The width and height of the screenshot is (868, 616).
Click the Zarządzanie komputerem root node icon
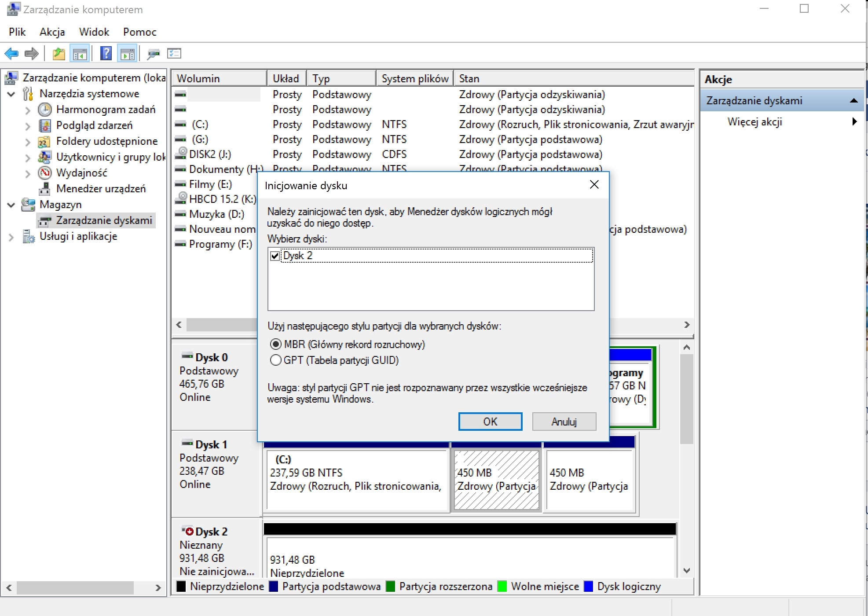pyautogui.click(x=11, y=78)
